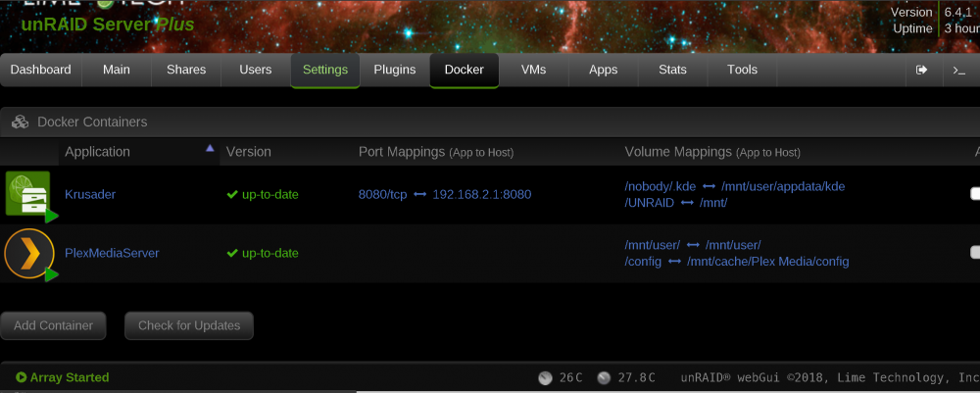The width and height of the screenshot is (980, 393).
Task: Click the unRAID Server Plus logo text
Action: [x=108, y=24]
